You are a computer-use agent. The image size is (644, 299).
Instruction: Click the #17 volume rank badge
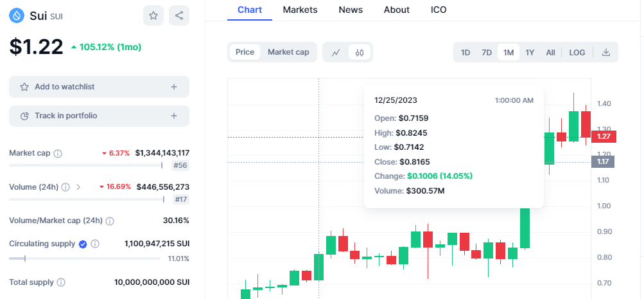coord(181,199)
